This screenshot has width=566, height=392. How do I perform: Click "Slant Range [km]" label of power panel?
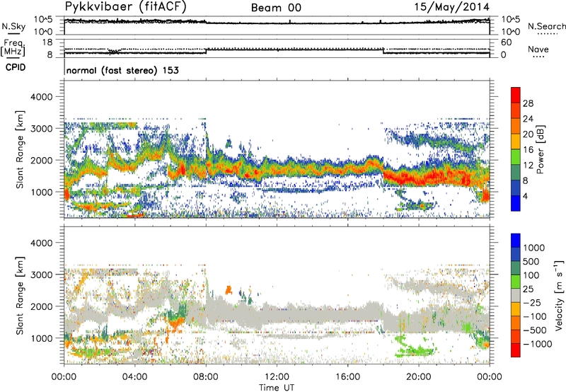click(x=21, y=149)
